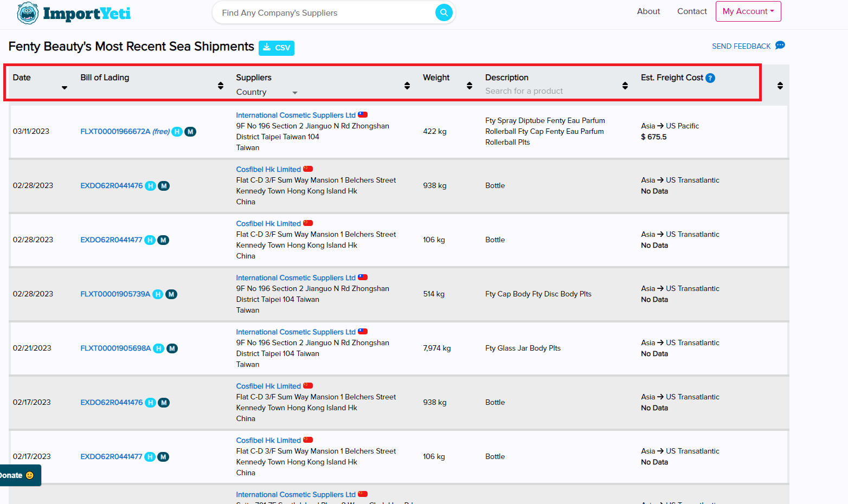Click H badge beside FLXT00001905698A
Viewport: 848px width, 504px height.
point(159,348)
